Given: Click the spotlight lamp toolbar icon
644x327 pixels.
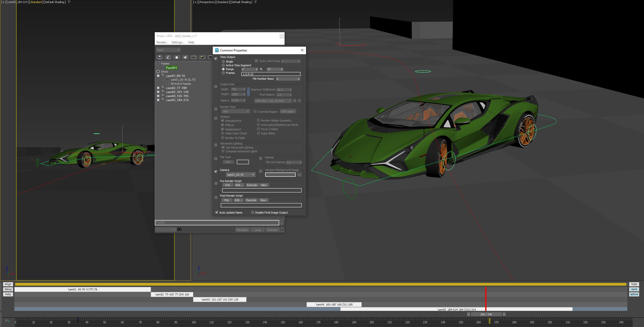Looking at the screenshot, I should point(185,57).
